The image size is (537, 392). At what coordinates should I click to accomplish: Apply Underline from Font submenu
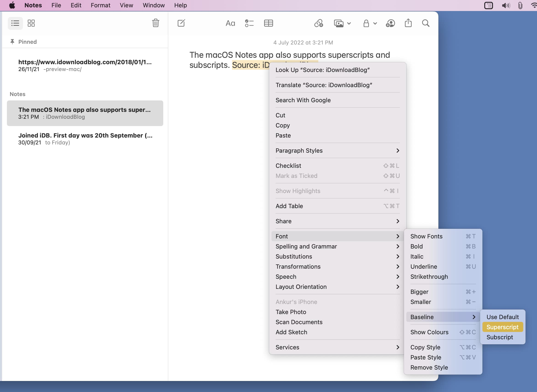tap(443, 266)
